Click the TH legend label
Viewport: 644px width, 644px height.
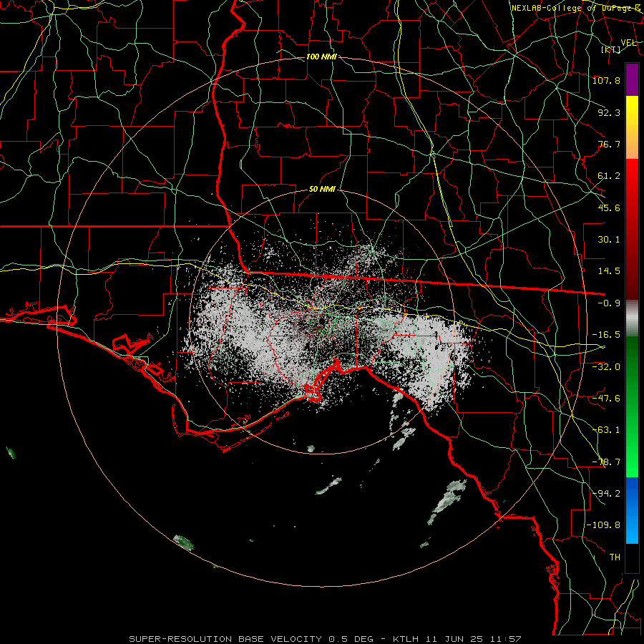pyautogui.click(x=615, y=557)
